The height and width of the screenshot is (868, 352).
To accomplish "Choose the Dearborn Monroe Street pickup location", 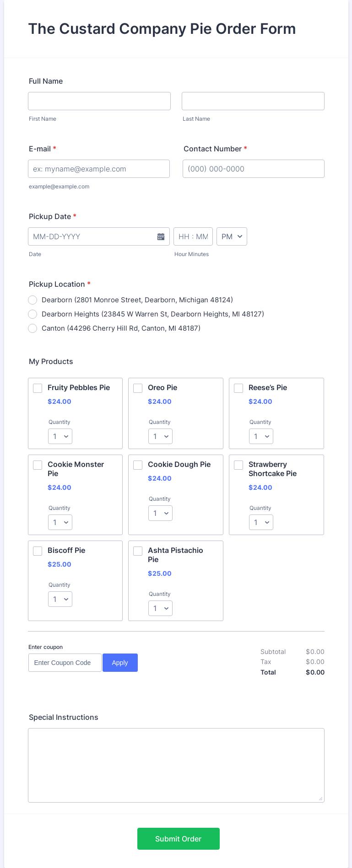I will 32,300.
